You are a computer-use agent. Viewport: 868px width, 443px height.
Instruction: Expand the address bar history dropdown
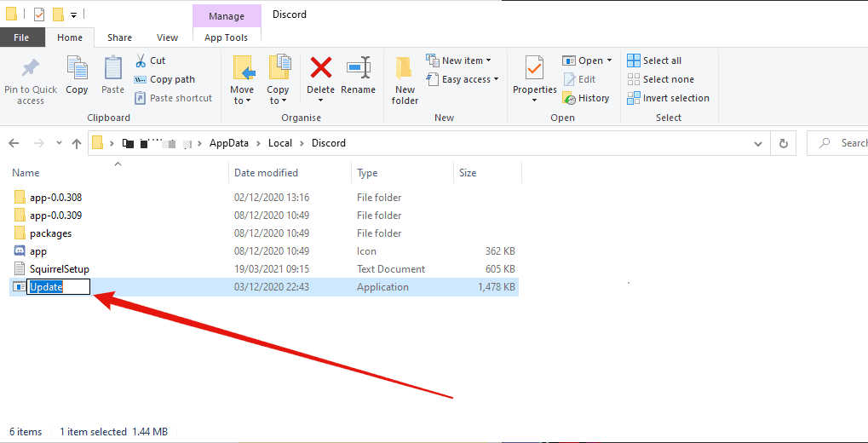click(758, 143)
